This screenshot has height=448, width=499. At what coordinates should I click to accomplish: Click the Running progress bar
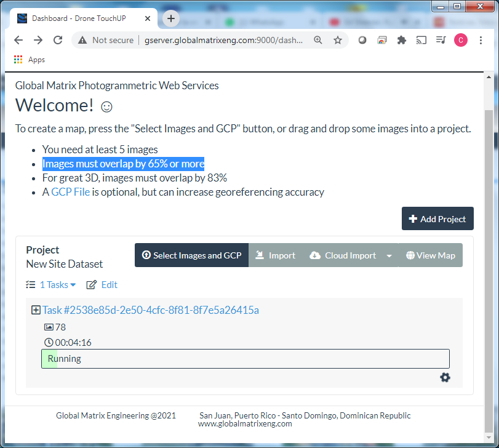pos(245,359)
